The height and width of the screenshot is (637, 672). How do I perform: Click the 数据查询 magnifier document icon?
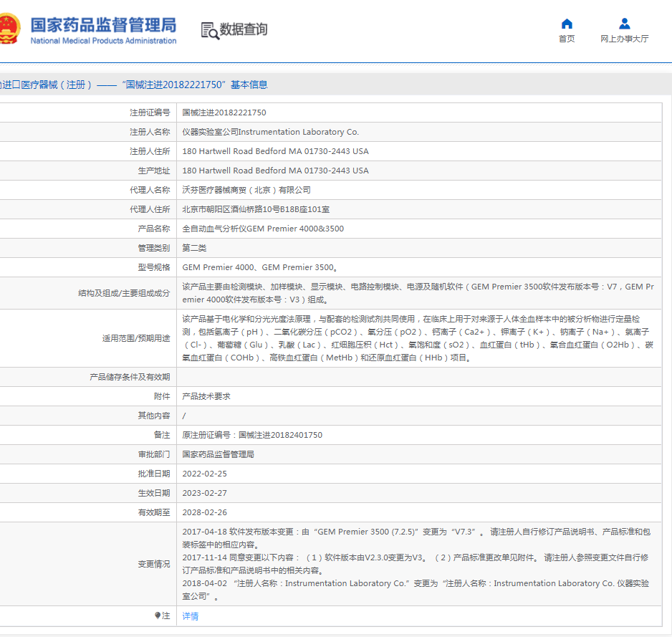click(x=209, y=30)
